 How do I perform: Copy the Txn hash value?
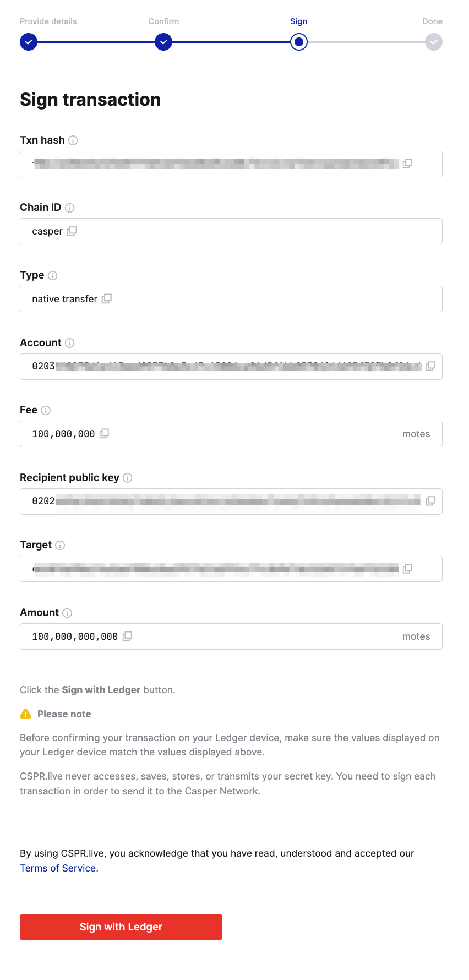pos(407,164)
